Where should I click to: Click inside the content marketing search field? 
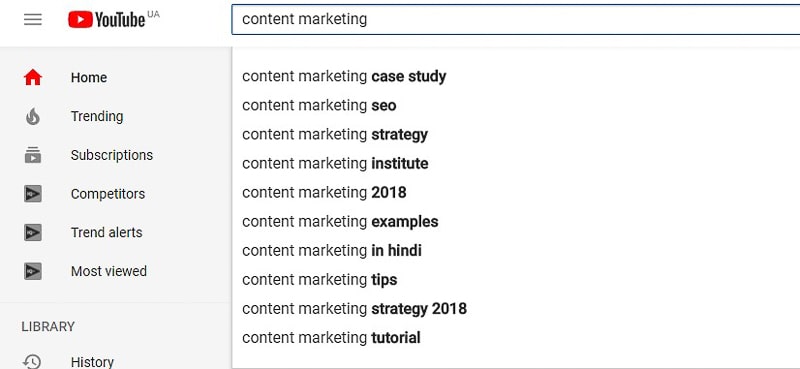coord(516,19)
